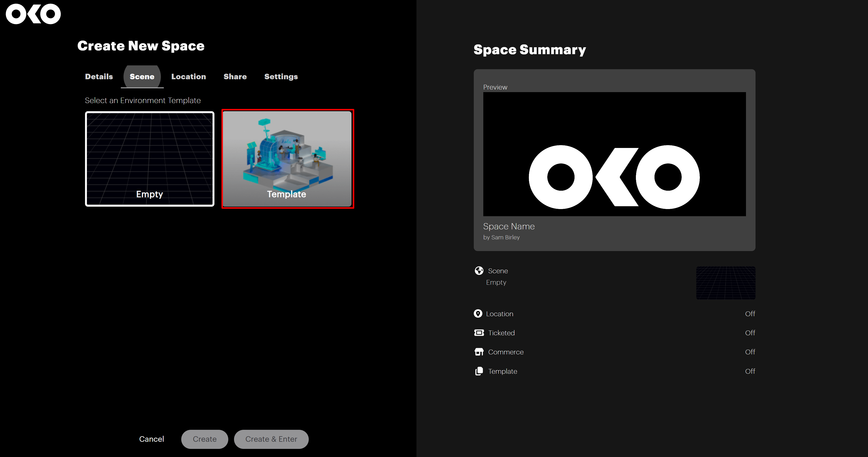Viewport: 868px width, 457px height.
Task: Click the "Select an Environment Template" label
Action: pos(143,100)
